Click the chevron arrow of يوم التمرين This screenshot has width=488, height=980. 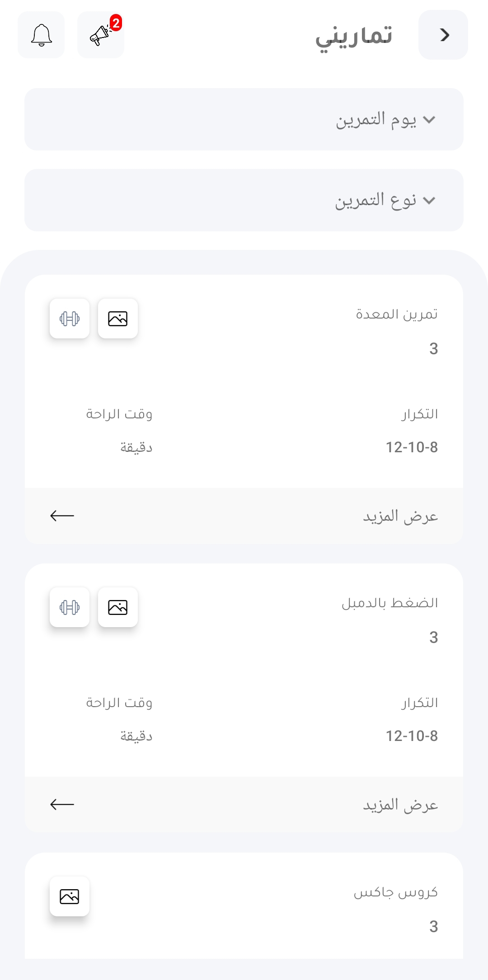tap(429, 120)
